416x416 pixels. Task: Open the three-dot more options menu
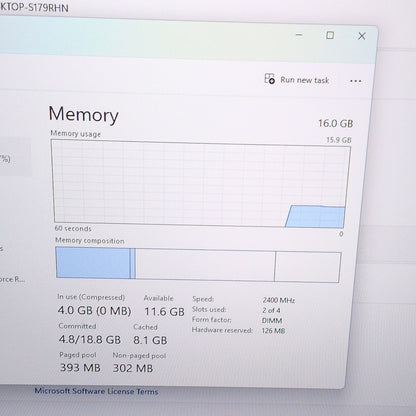356,81
